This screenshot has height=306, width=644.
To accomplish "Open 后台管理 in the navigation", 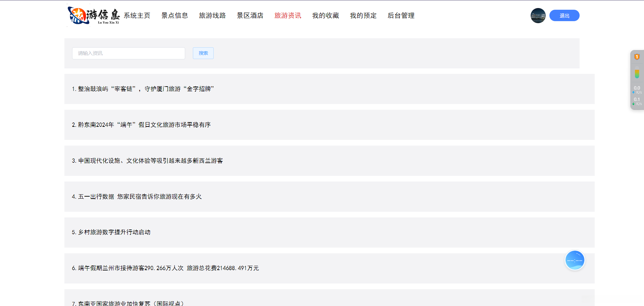I will click(x=401, y=15).
